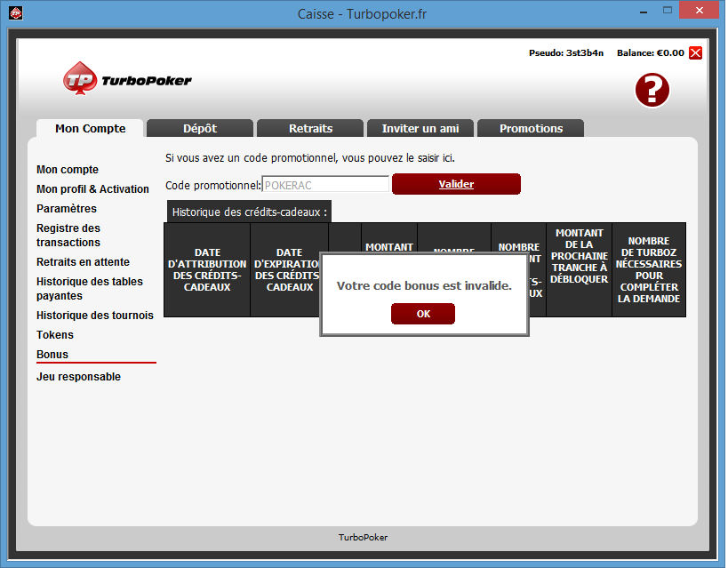728x568 pixels.
Task: Open Retraits en attente
Action: [83, 262]
